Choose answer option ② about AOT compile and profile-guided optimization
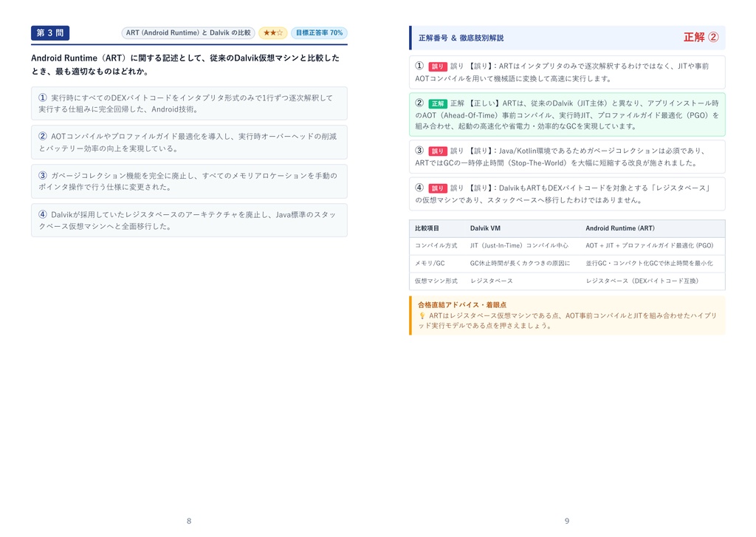 pyautogui.click(x=189, y=143)
